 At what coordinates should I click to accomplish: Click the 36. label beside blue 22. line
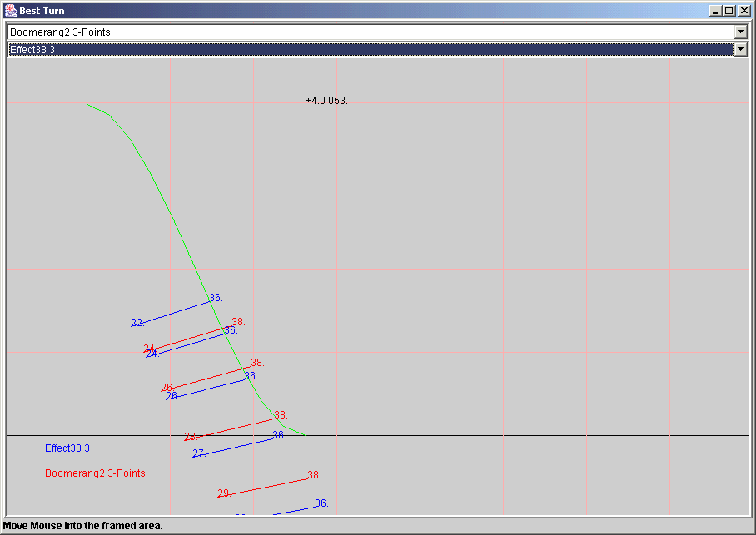[216, 298]
